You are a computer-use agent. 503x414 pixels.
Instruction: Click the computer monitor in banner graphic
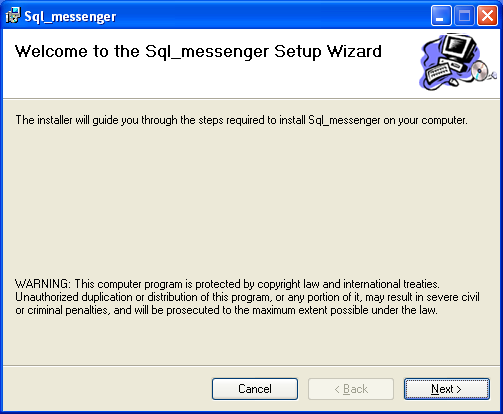click(x=461, y=47)
